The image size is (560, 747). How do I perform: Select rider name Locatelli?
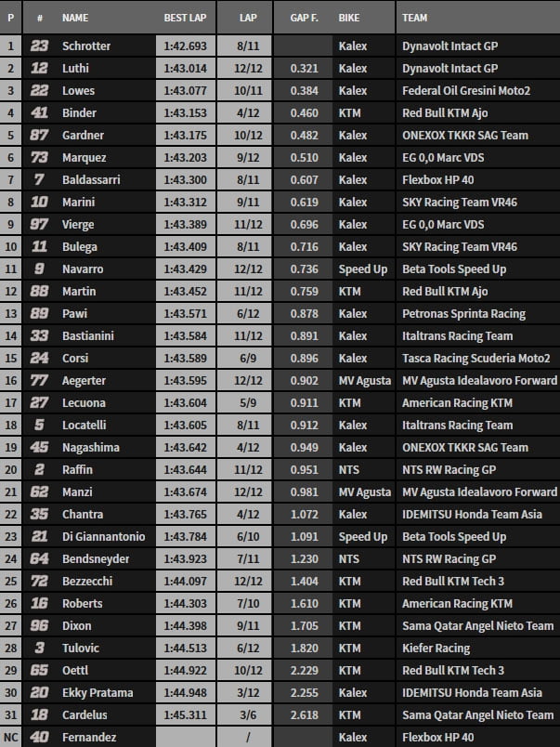85,426
